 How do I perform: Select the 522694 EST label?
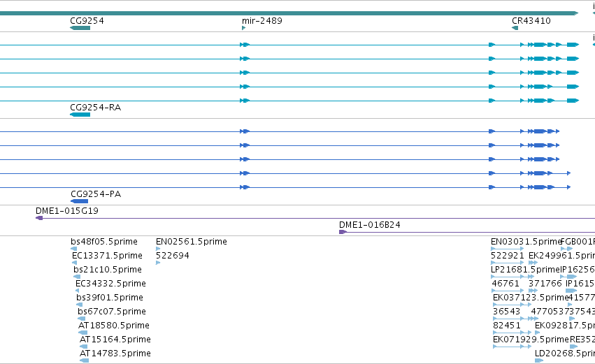tap(173, 256)
